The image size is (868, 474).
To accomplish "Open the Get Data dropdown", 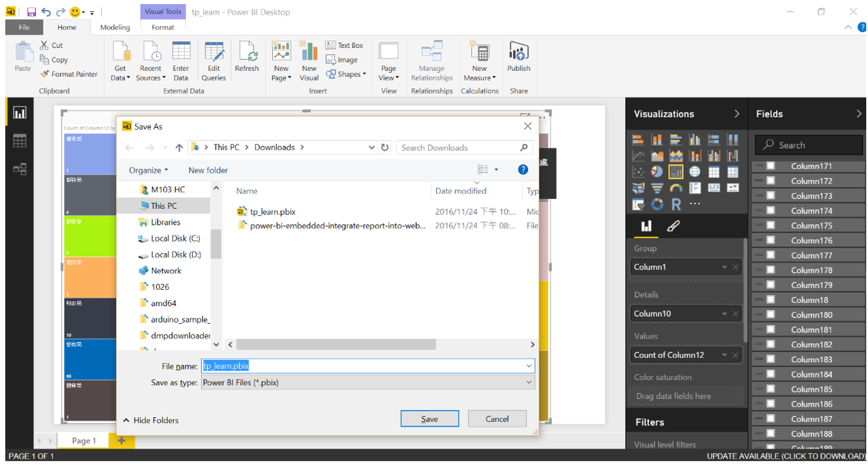I will click(120, 61).
